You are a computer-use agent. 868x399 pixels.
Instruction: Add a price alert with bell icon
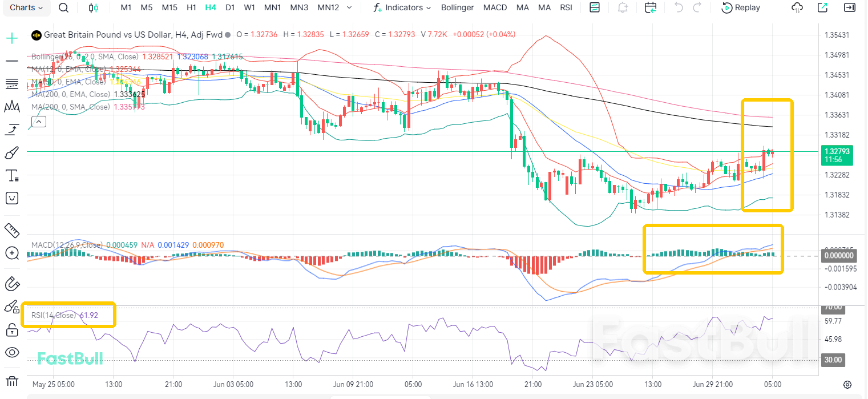pyautogui.click(x=623, y=8)
